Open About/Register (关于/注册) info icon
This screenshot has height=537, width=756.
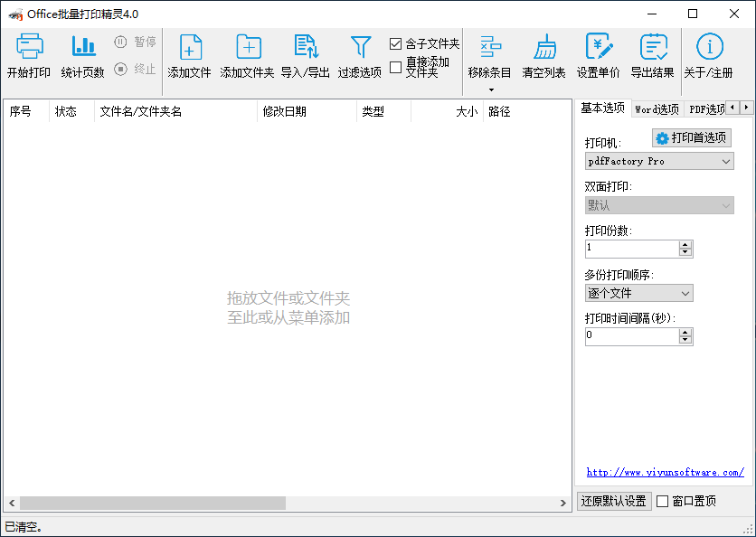point(710,46)
